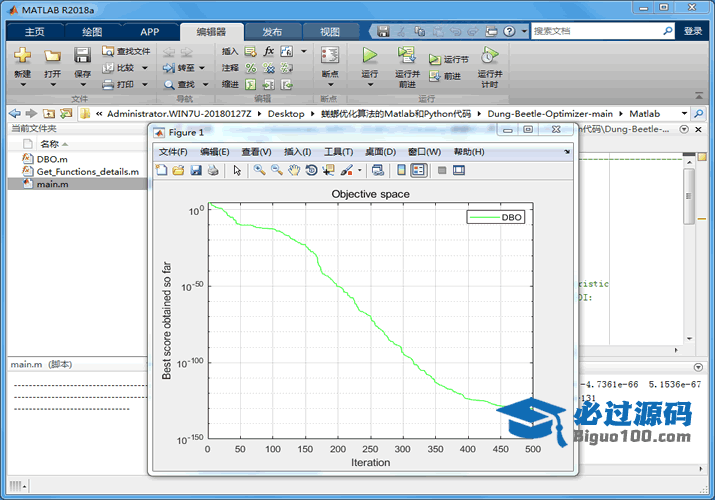Click the smart indent icon

[250, 84]
